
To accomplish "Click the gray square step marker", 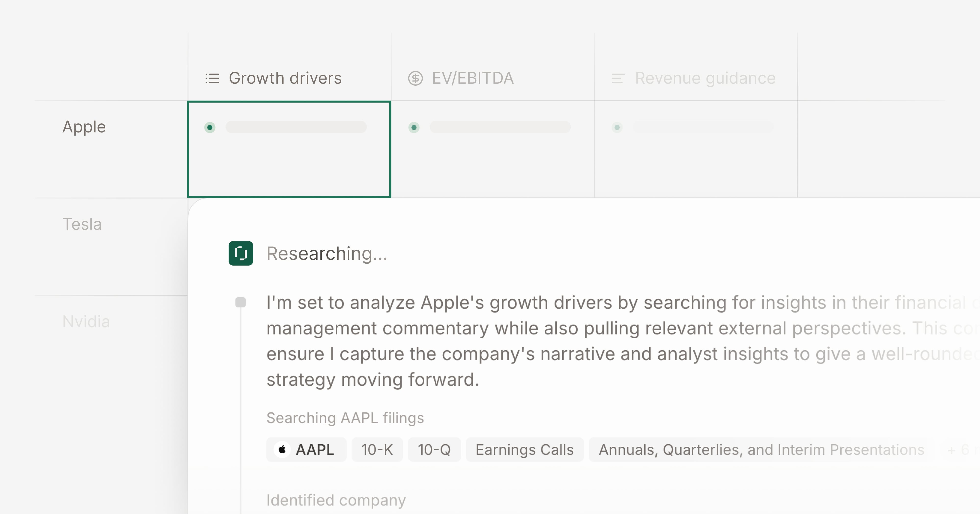I will tap(240, 303).
